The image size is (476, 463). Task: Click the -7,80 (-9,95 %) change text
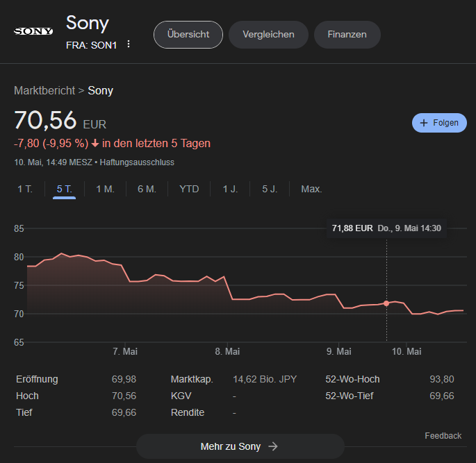[x=51, y=144]
